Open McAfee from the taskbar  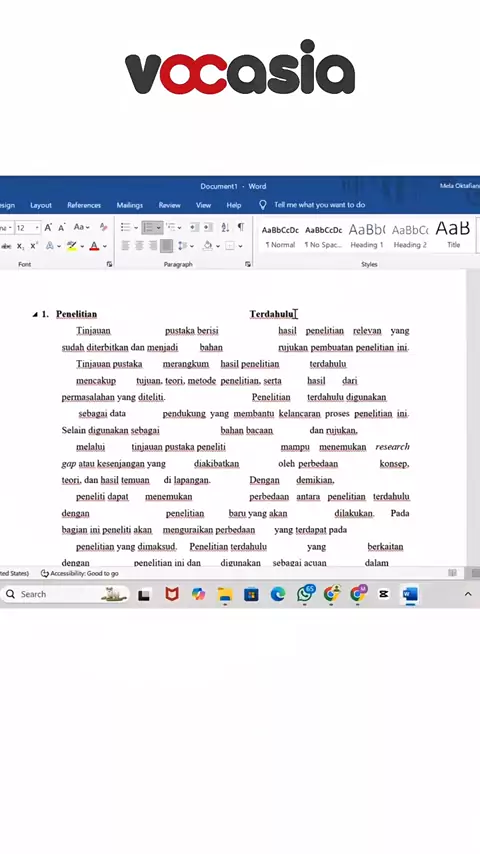(x=172, y=594)
